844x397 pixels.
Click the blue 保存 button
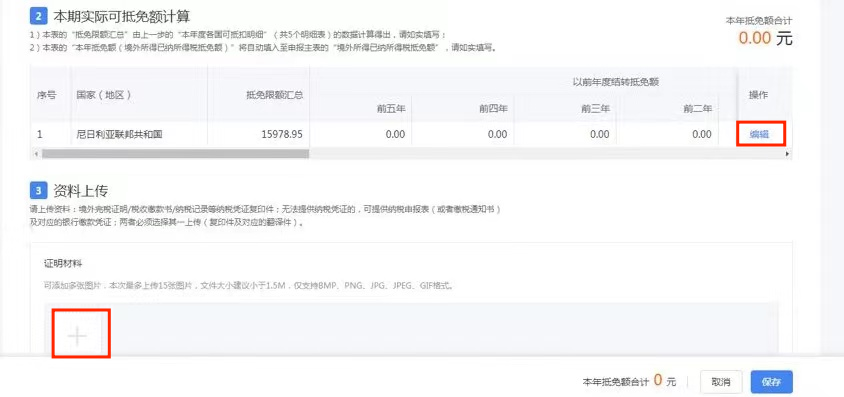coord(771,382)
